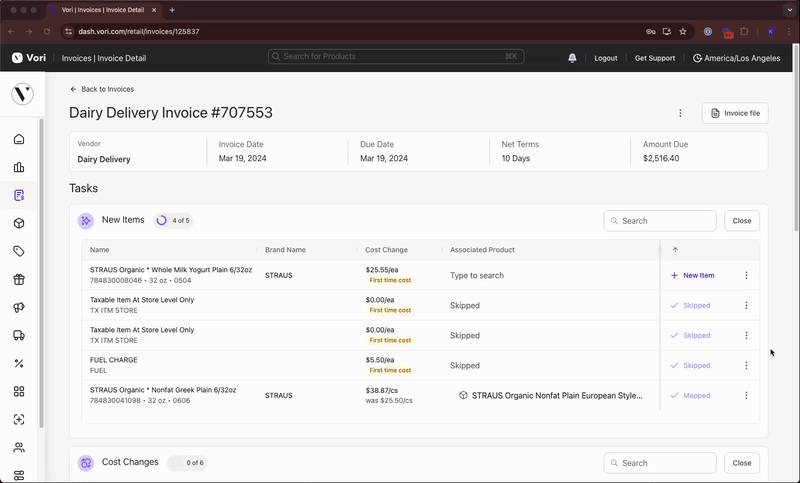This screenshot has width=800, height=483.
Task: Select the Vori Invoice Detail browser tab
Action: coord(103,10)
